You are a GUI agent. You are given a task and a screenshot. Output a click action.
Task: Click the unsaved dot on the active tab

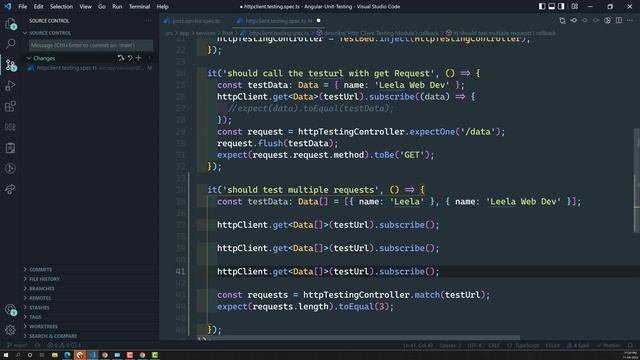click(x=318, y=21)
